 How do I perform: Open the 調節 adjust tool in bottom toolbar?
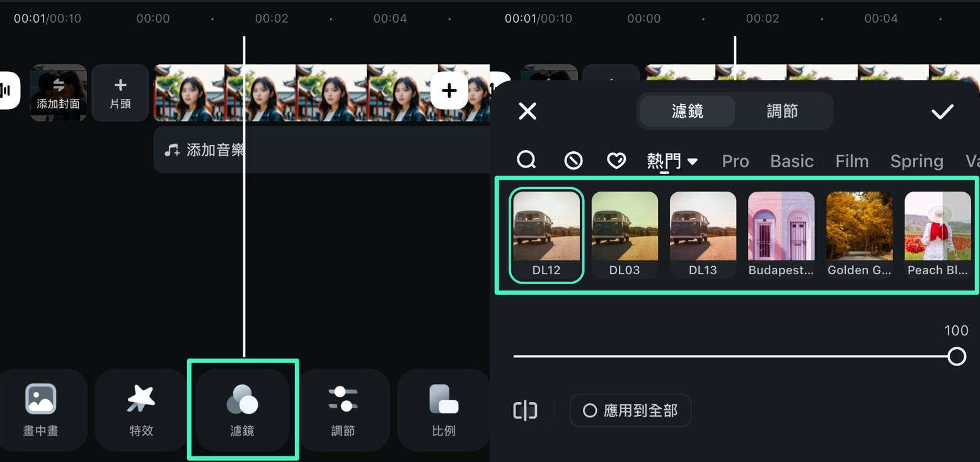pos(343,410)
